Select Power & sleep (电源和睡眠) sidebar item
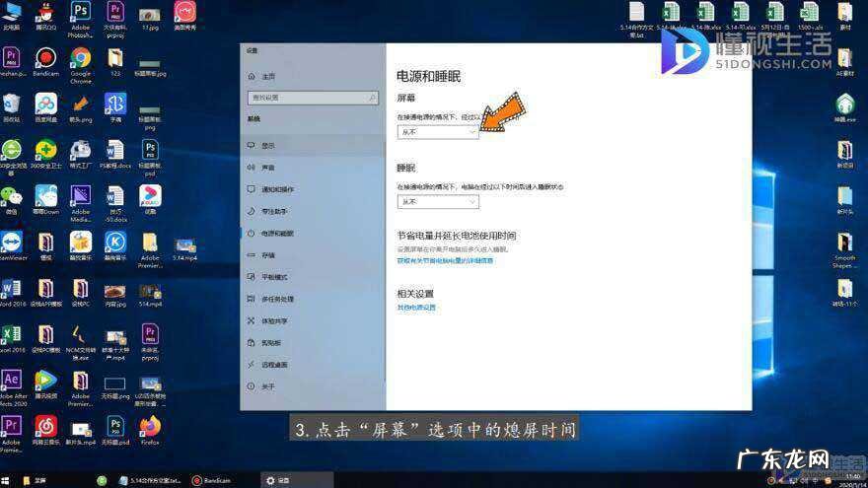 313,234
